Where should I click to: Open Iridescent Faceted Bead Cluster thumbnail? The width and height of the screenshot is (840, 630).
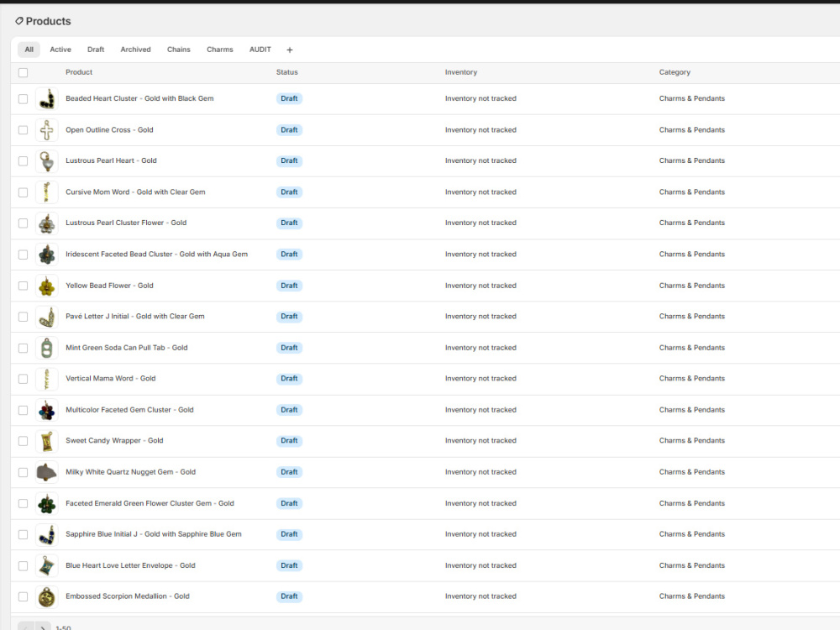tap(46, 255)
